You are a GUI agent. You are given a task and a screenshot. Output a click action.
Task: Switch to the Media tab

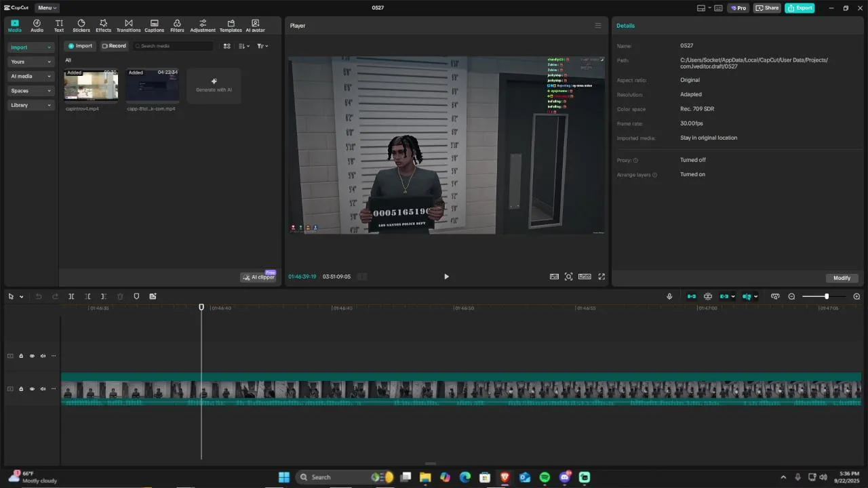pyautogui.click(x=15, y=26)
